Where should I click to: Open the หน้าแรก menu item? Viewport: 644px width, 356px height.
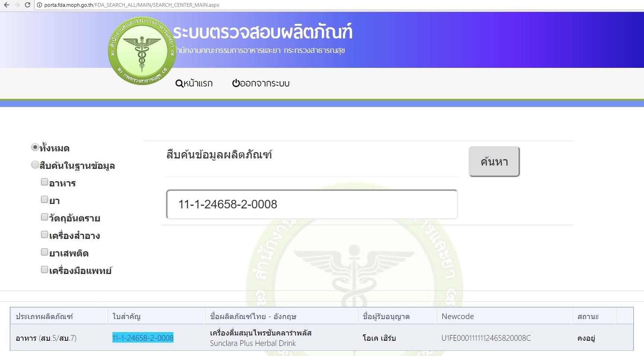coord(194,83)
